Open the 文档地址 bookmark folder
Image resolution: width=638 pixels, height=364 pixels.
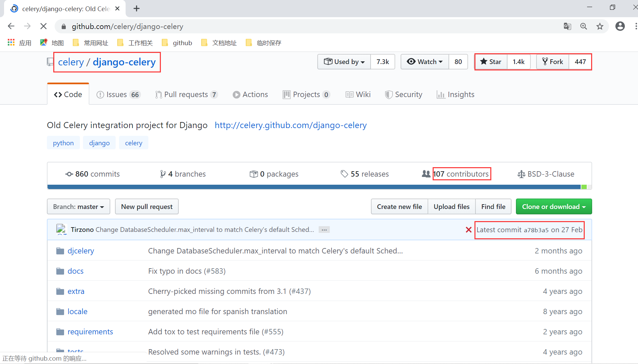click(x=219, y=43)
